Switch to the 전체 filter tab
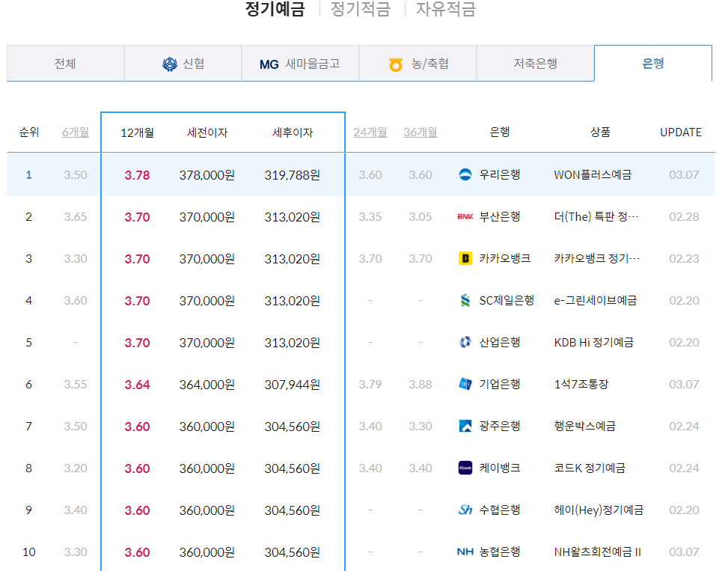Viewport: 728px width, 571px height. (65, 63)
